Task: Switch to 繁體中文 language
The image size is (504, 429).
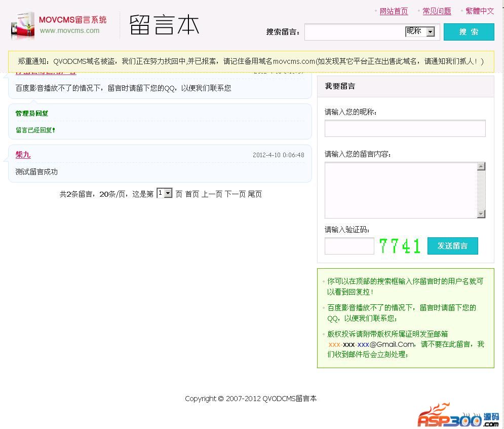Action: pos(480,11)
